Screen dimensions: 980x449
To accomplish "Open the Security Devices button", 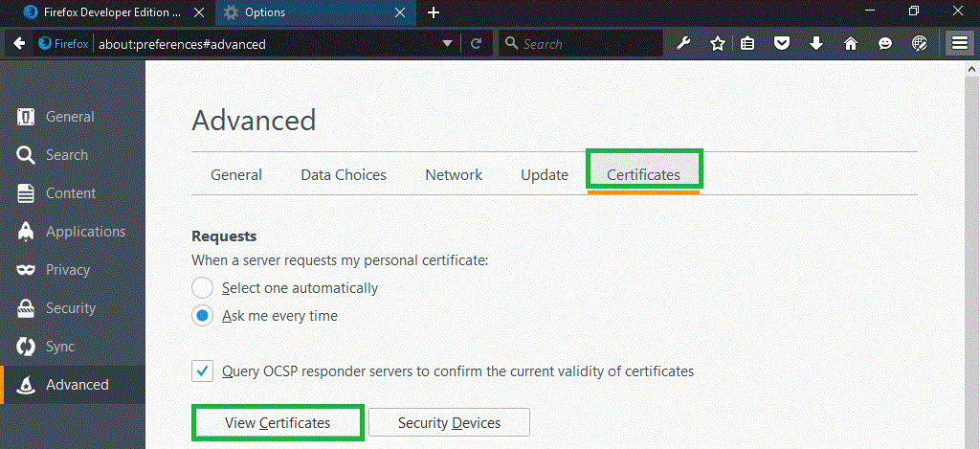I will 449,422.
